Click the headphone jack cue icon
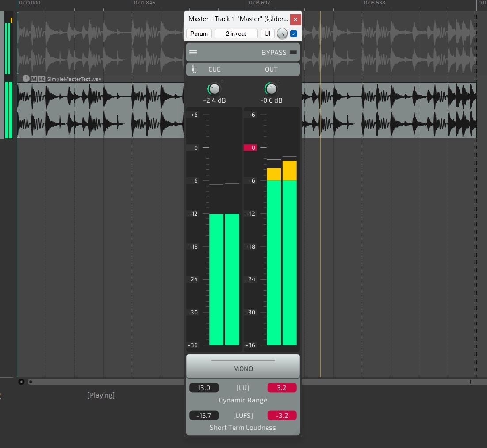Image resolution: width=487 pixels, height=448 pixels. coord(194,69)
